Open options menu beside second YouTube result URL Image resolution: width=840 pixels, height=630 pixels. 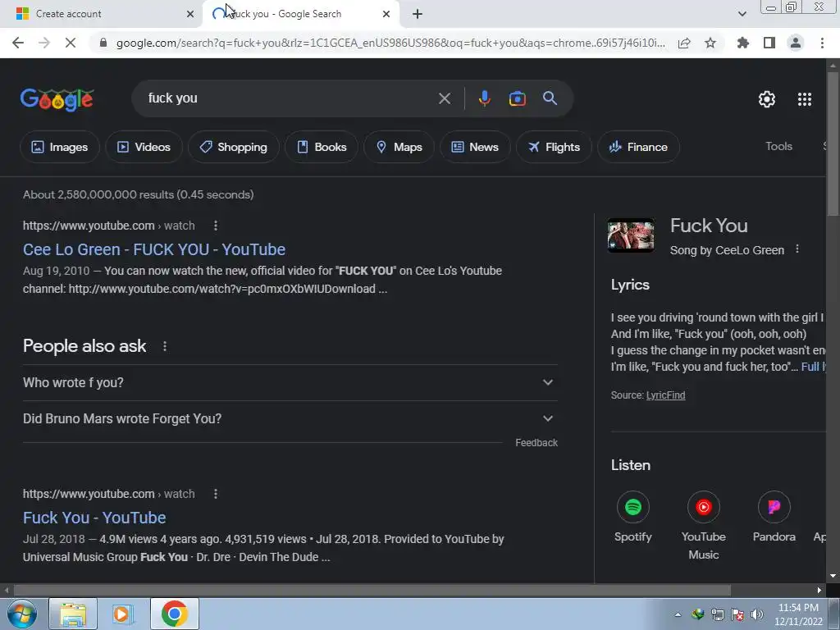(x=216, y=494)
